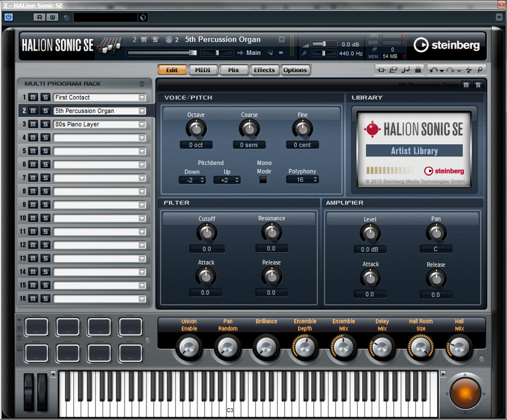Click the MIDI reset lightning icon
507x420 pixels.
[x=469, y=70]
